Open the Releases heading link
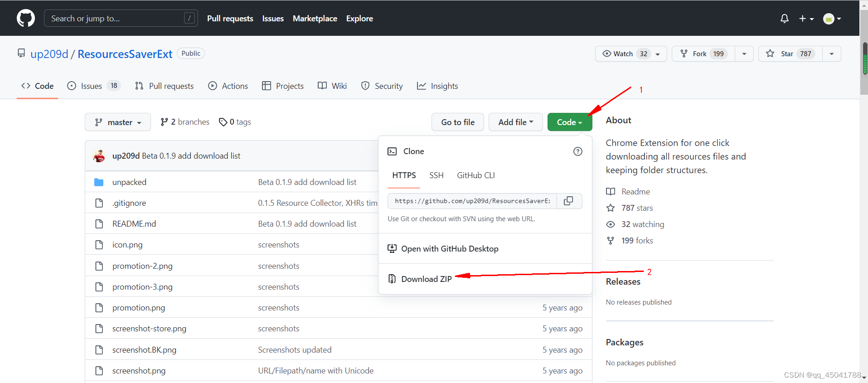The width and height of the screenshot is (868, 383). pos(623,281)
